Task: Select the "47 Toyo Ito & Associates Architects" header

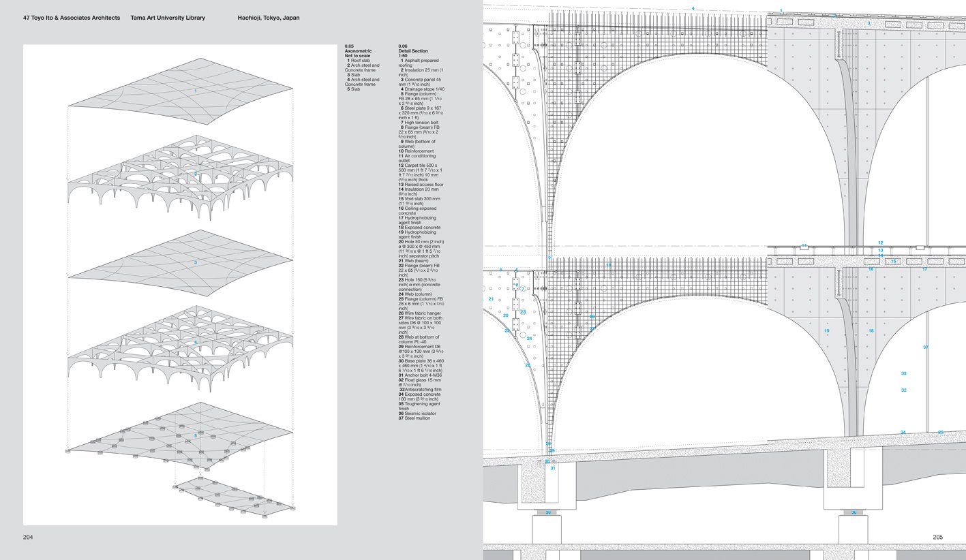Action: coord(71,18)
